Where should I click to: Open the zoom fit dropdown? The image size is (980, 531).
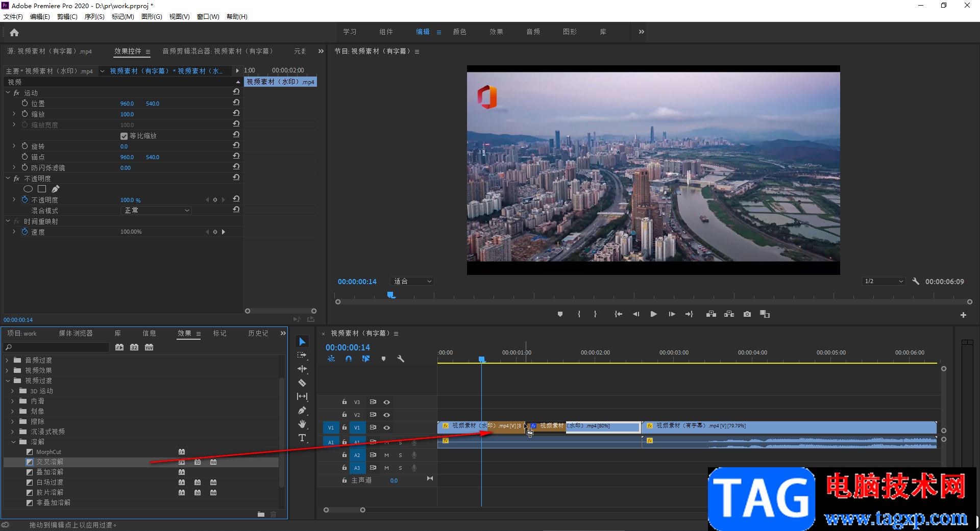pyautogui.click(x=412, y=281)
